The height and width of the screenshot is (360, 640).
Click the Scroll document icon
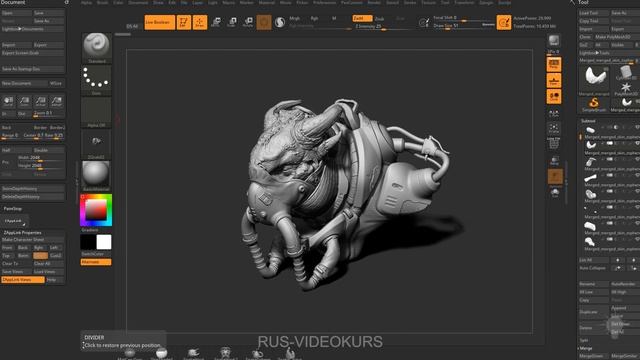click(x=9, y=101)
